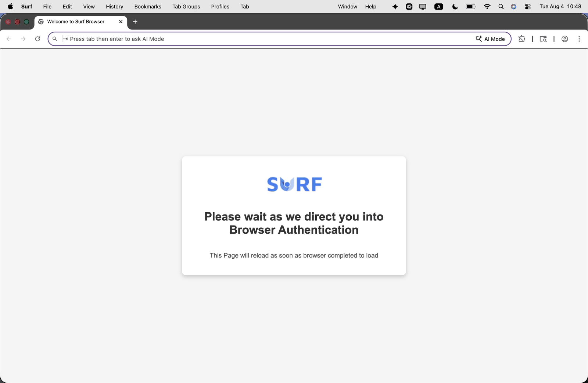Click the SURF logo on the card

(x=294, y=184)
